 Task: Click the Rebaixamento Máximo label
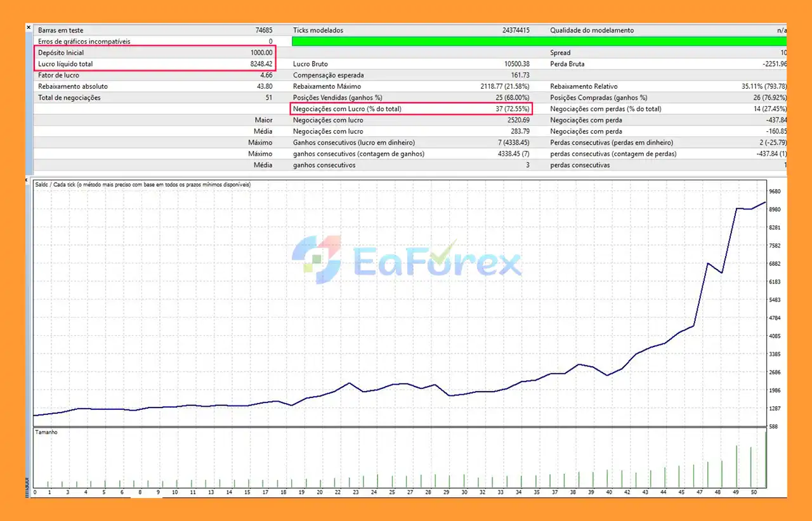click(327, 87)
